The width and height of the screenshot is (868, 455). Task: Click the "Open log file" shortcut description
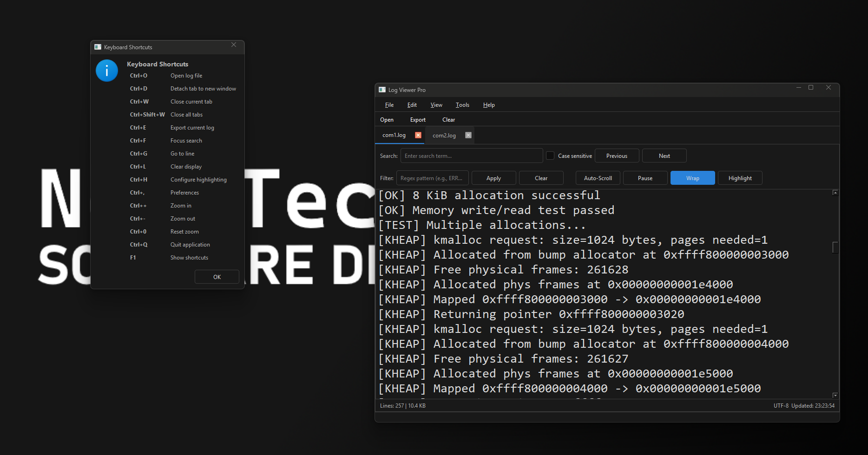(x=186, y=76)
